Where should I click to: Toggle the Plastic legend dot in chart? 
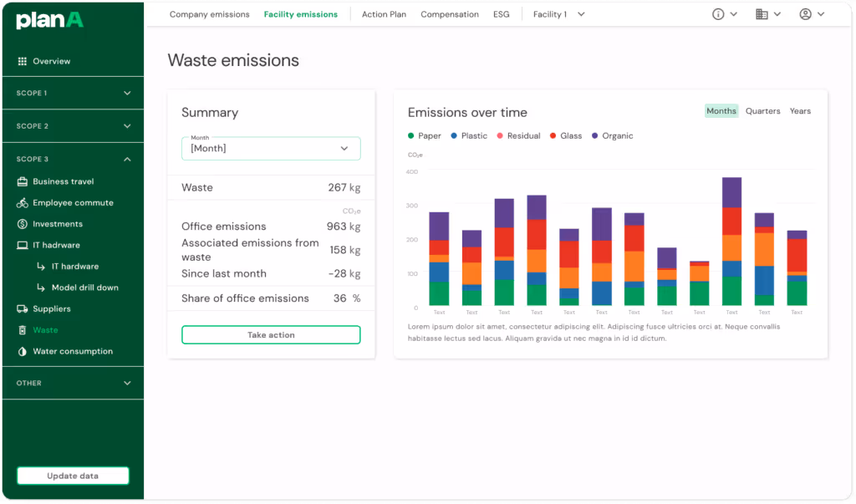(x=454, y=135)
